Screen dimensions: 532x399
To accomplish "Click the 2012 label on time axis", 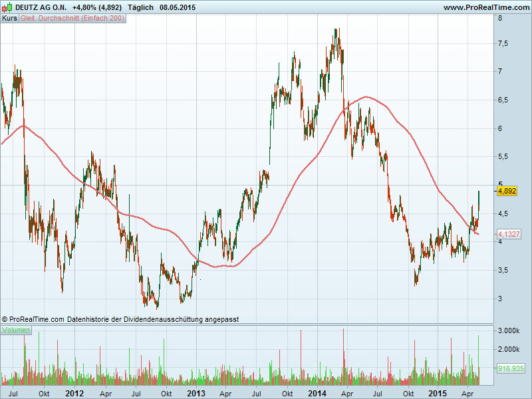I will (74, 393).
